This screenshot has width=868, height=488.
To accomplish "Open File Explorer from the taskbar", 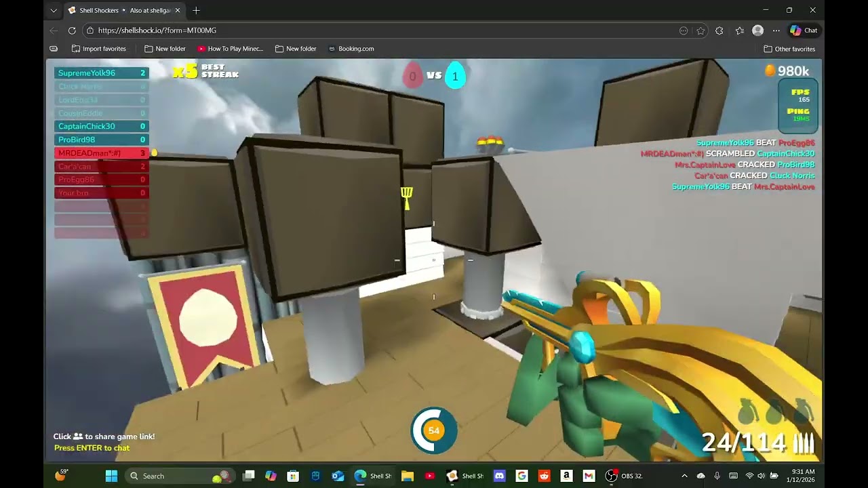I will [x=408, y=476].
